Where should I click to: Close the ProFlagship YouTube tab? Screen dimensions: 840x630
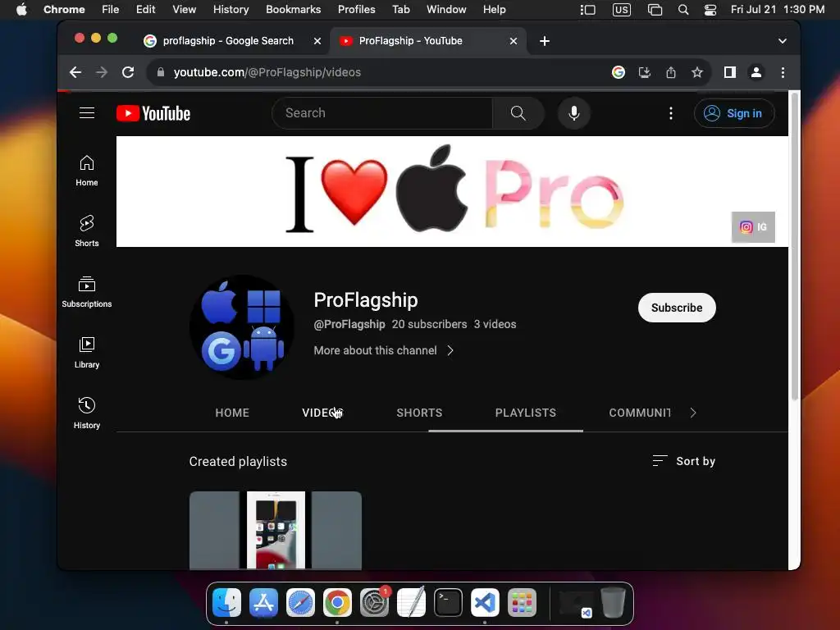[x=514, y=41]
